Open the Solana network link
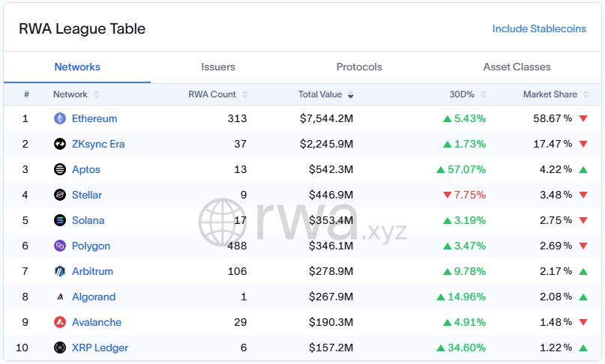Viewport: 605px width, 364px height. coord(88,220)
